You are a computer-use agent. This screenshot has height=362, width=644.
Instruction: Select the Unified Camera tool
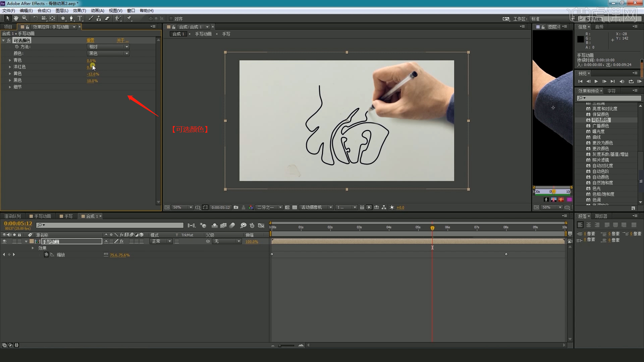(x=44, y=18)
